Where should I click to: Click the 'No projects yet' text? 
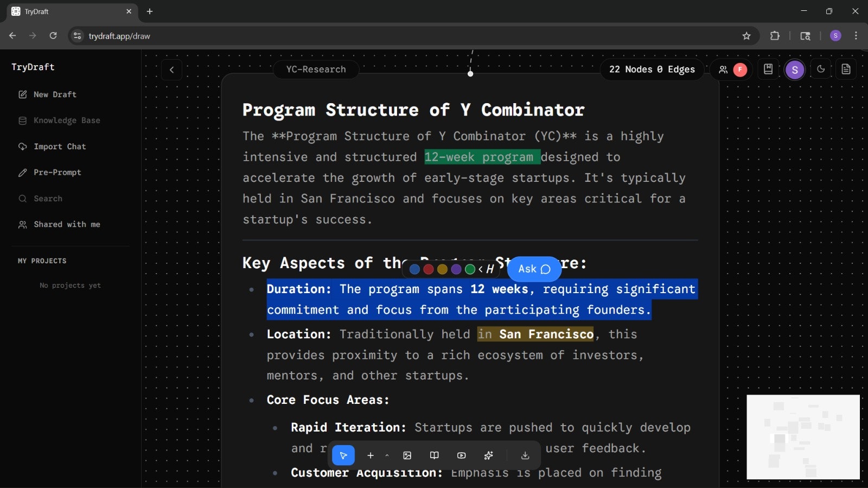(x=70, y=286)
